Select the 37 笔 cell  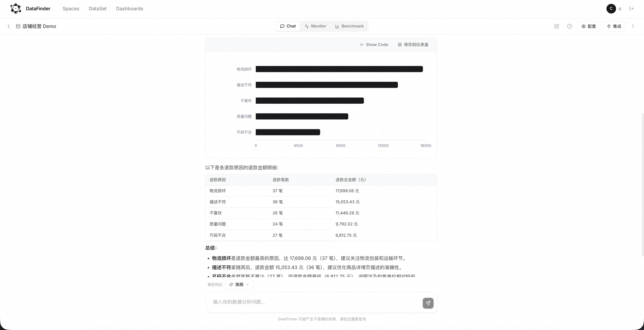point(277,191)
